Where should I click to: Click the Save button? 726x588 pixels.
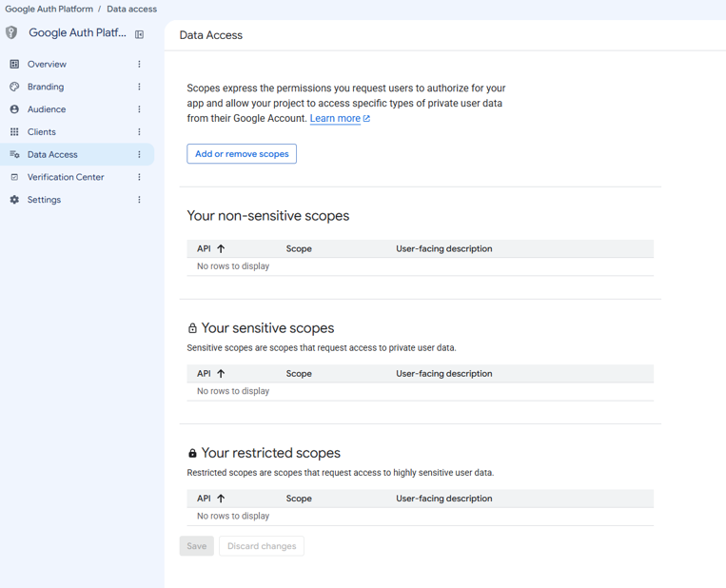(197, 546)
